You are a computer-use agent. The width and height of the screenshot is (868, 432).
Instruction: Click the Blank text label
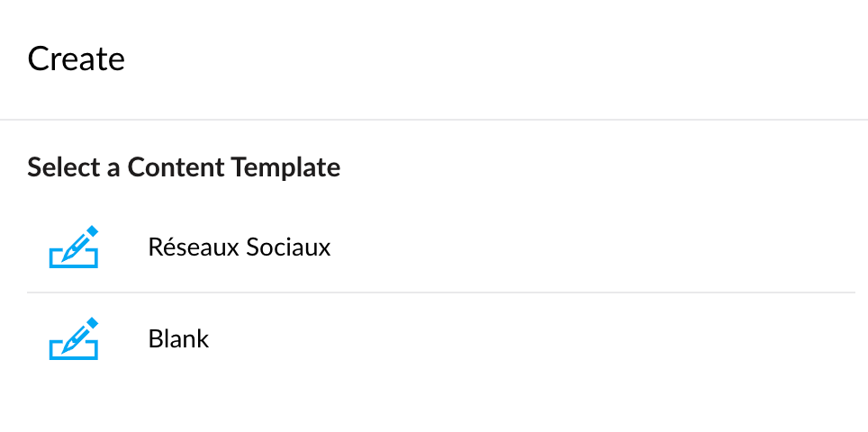(x=178, y=338)
